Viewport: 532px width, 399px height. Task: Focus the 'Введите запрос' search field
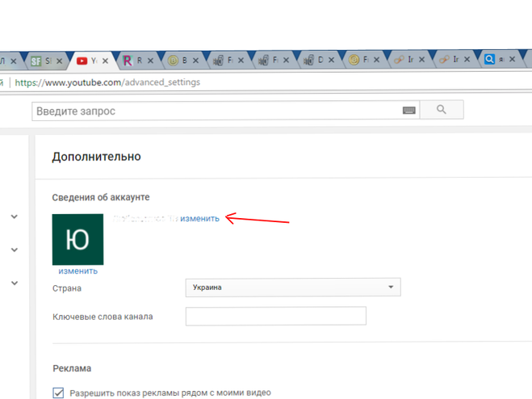coord(216,111)
